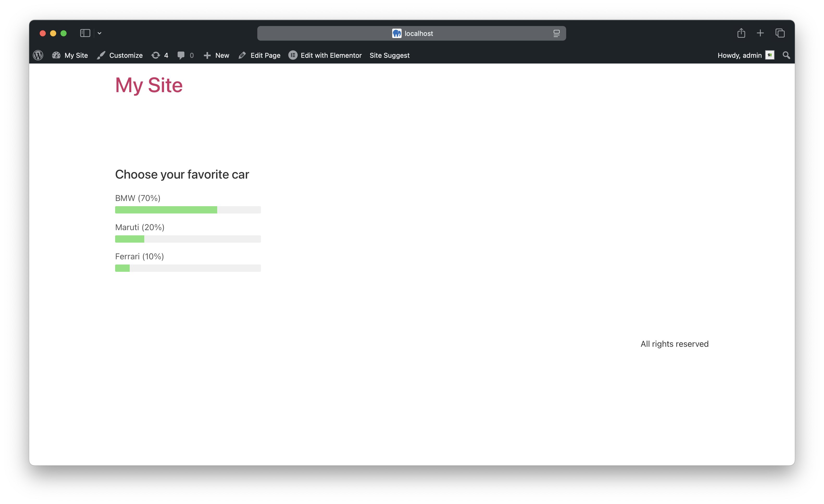The image size is (824, 504).
Task: Open the Site Suggest item
Action: (x=389, y=55)
